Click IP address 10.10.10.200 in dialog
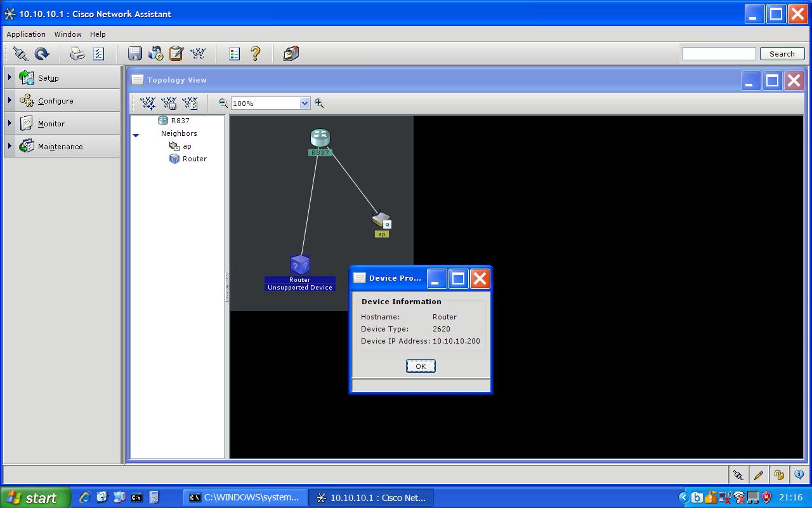Viewport: 812px width, 508px height. point(456,341)
